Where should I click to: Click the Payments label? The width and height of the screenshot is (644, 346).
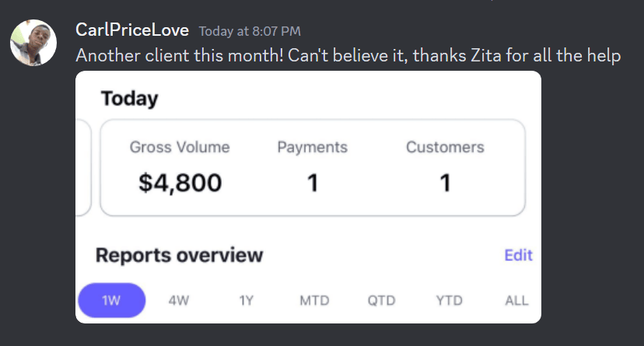(312, 147)
